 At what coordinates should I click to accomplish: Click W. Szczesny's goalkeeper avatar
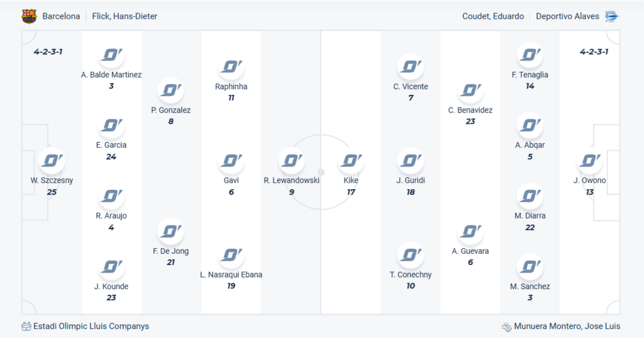pyautogui.click(x=52, y=161)
